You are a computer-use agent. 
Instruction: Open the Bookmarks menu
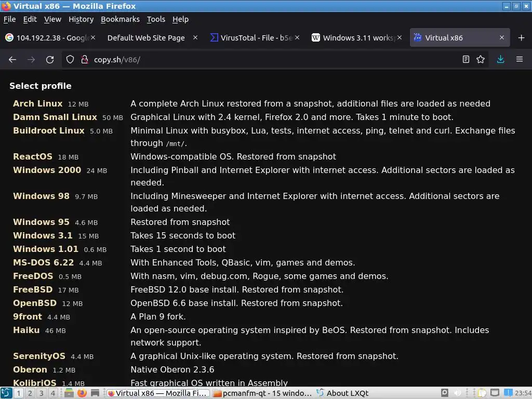[120, 19]
